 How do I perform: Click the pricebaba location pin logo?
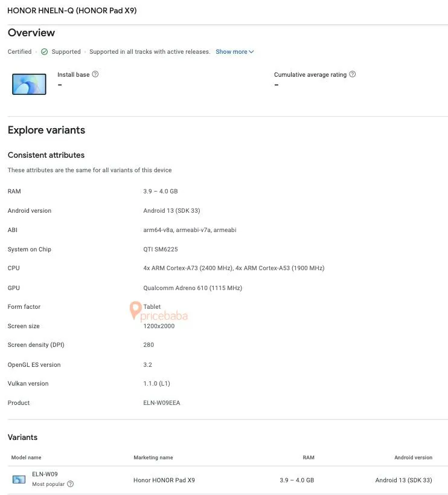click(x=135, y=311)
